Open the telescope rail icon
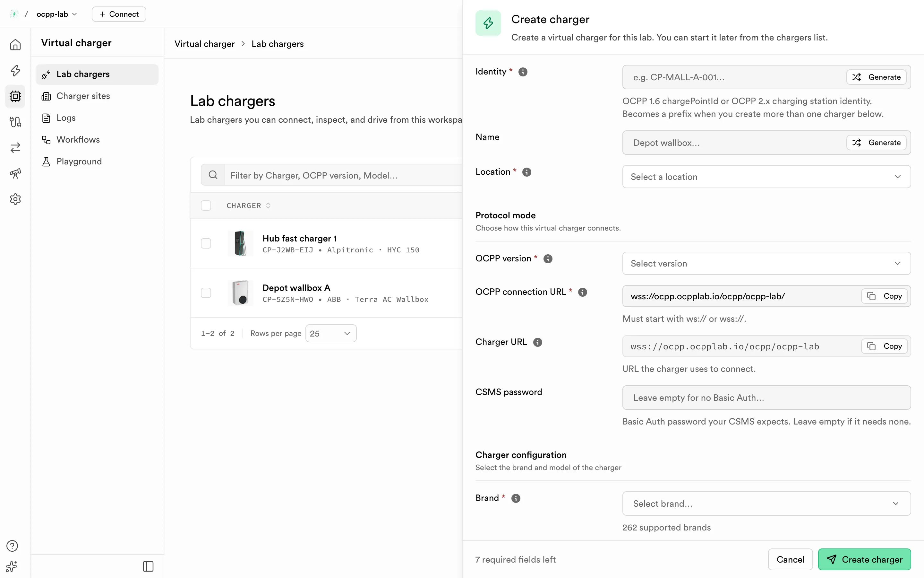This screenshot has width=924, height=578. click(15, 173)
